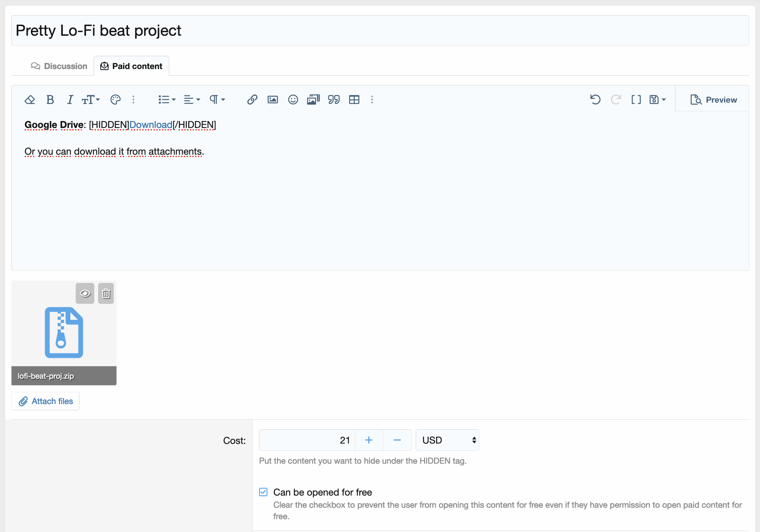Screen dimensions: 760x532
Task: Toggle visibility of lofi-beat-proj.zip attachment
Action: [85, 293]
